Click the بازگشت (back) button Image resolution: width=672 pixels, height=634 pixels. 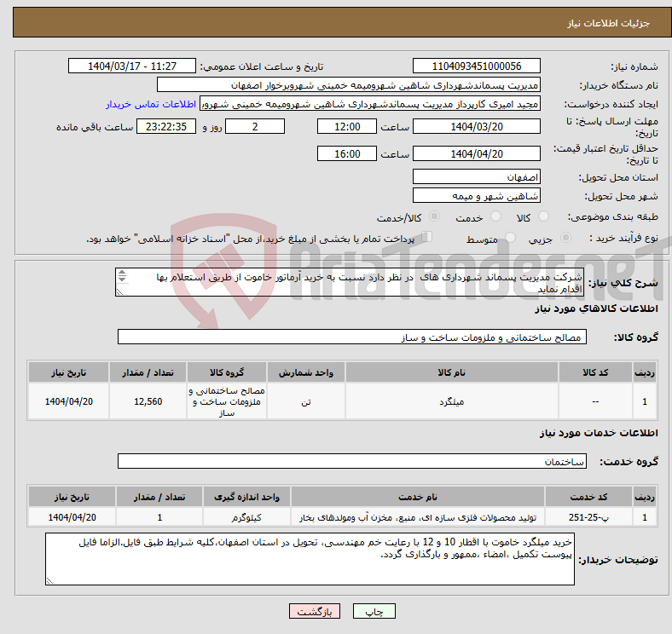coord(314,611)
